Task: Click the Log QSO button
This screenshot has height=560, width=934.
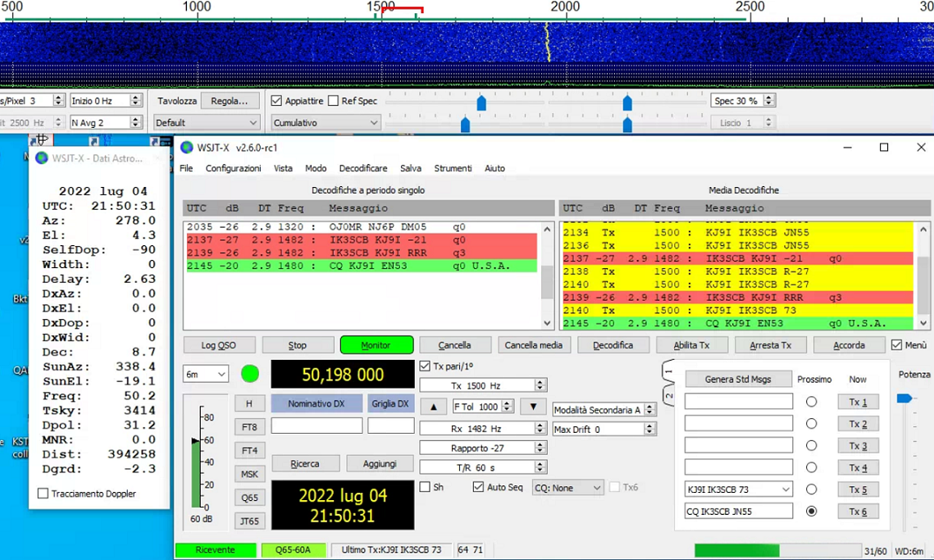Action: coord(219,345)
